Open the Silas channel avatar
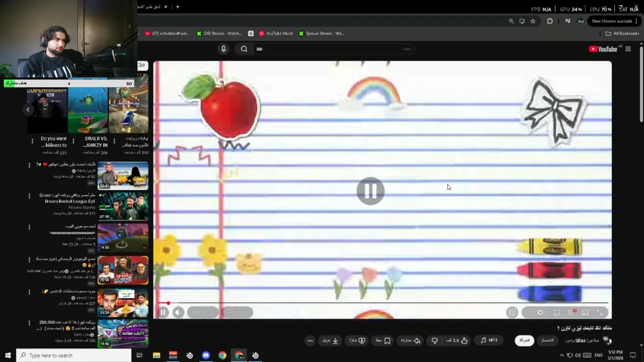644x362 pixels. [x=607, y=340]
